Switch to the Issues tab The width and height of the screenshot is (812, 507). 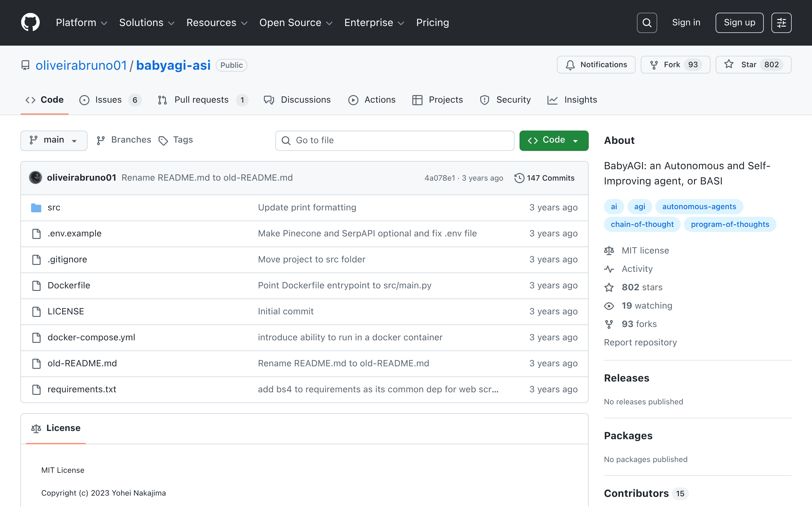110,100
